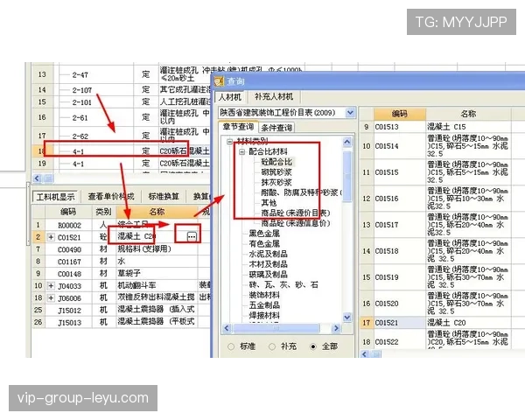The width and height of the screenshot is (525, 420).
Task: Click the 机动翻斗车 name cell
Action: [x=157, y=286]
